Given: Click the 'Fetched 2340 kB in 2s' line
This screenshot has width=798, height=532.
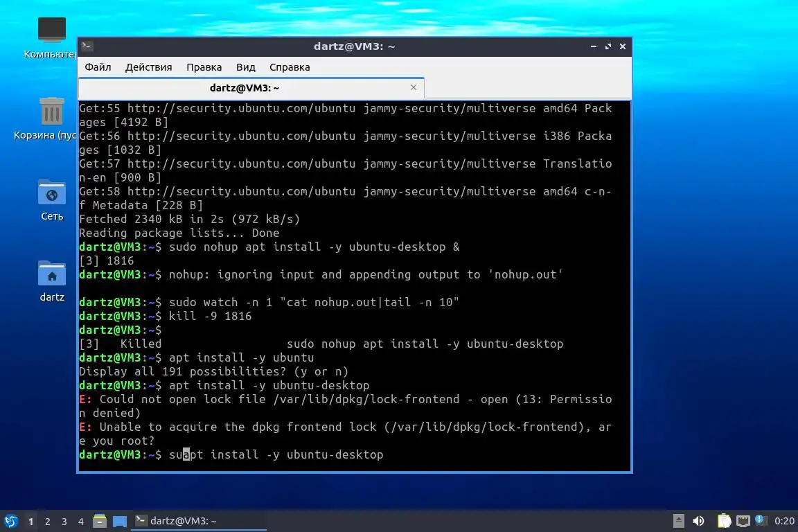Looking at the screenshot, I should click(x=190, y=219).
